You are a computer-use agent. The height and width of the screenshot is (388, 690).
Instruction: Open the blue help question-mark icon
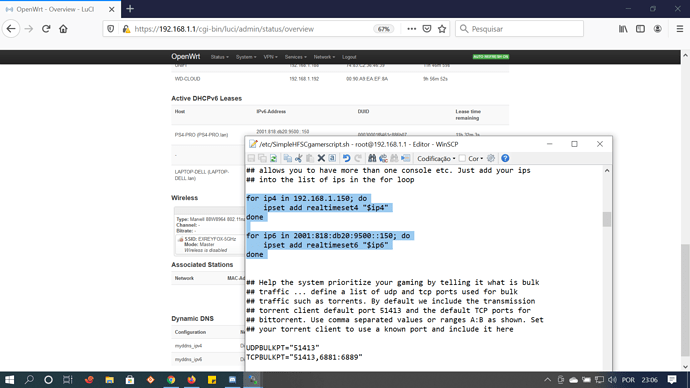pos(505,158)
